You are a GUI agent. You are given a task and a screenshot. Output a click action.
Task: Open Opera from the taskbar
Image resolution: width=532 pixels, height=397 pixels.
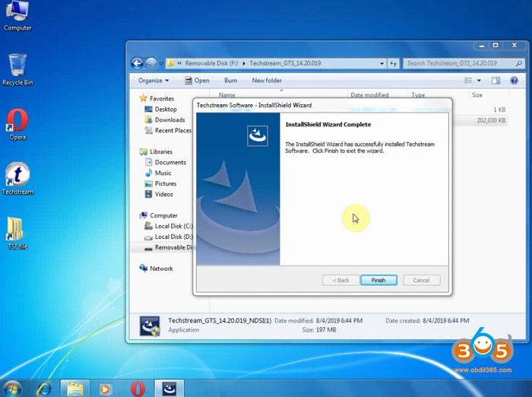138,389
